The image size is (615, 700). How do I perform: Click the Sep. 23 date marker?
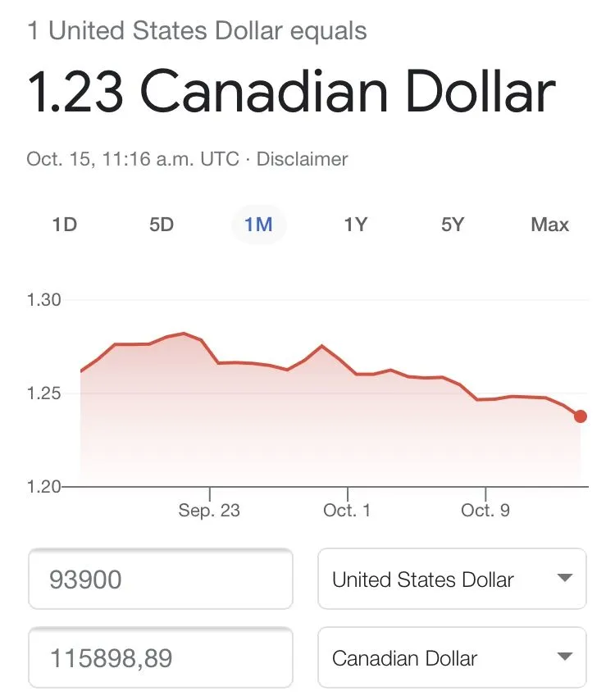click(209, 511)
